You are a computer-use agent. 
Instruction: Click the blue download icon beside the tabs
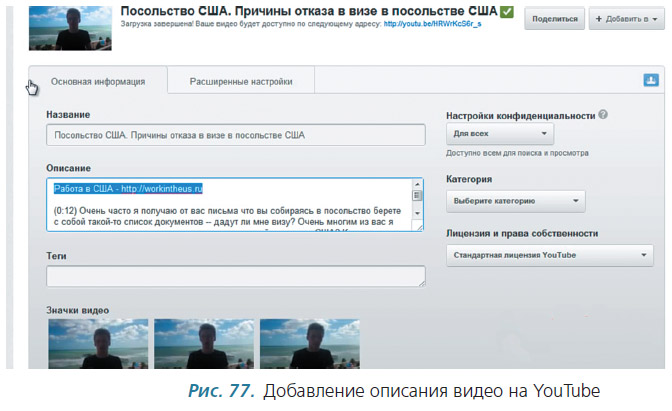pyautogui.click(x=650, y=81)
